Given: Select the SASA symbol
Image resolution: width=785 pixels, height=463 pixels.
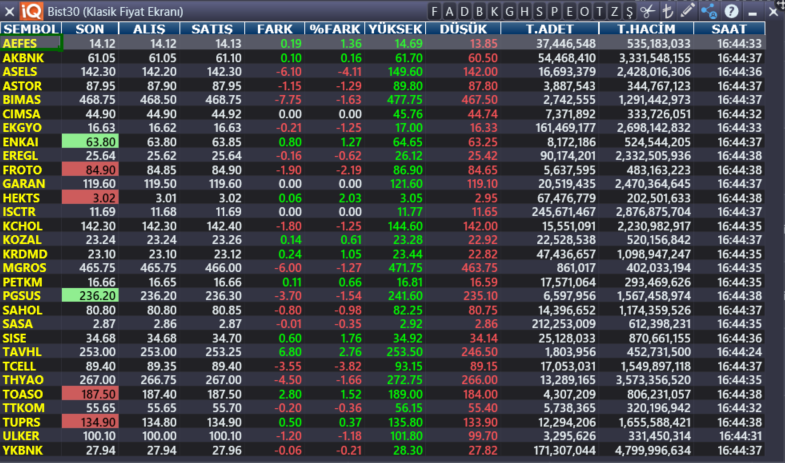Looking at the screenshot, I should (x=18, y=324).
